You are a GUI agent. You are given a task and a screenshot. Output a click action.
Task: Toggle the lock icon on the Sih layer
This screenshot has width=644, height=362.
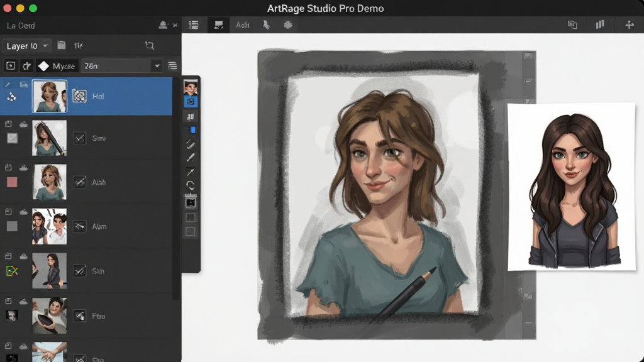[x=8, y=256]
